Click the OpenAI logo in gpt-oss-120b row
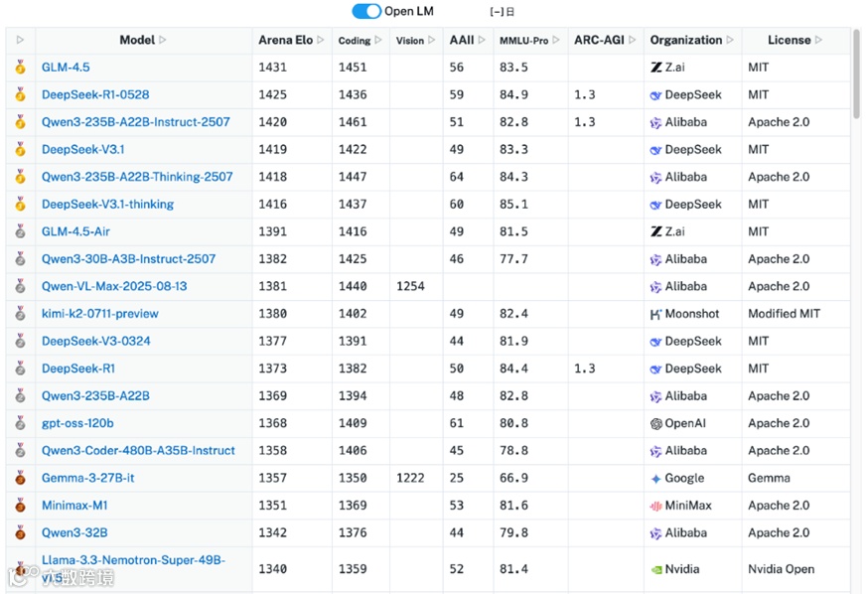This screenshot has width=868, height=594. point(656,423)
